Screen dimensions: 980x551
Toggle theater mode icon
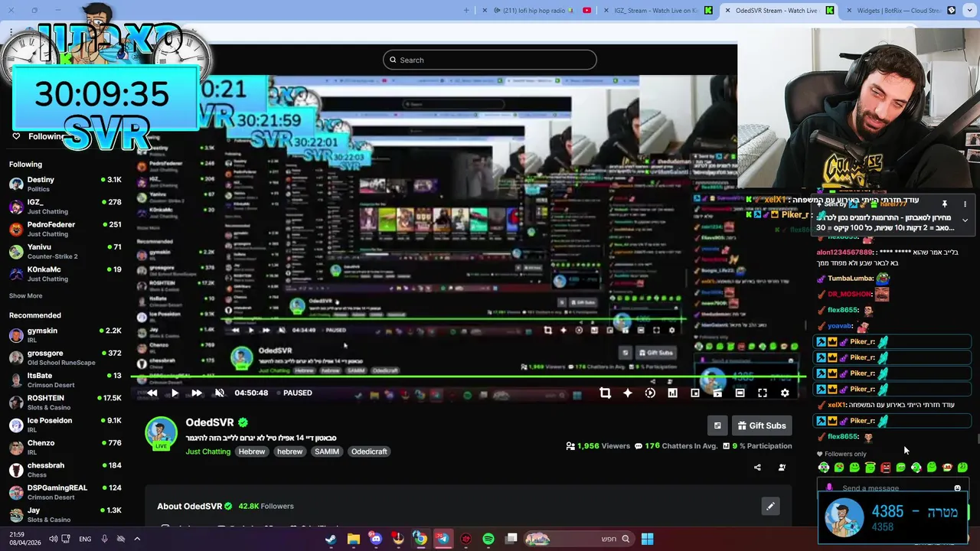[x=740, y=393]
